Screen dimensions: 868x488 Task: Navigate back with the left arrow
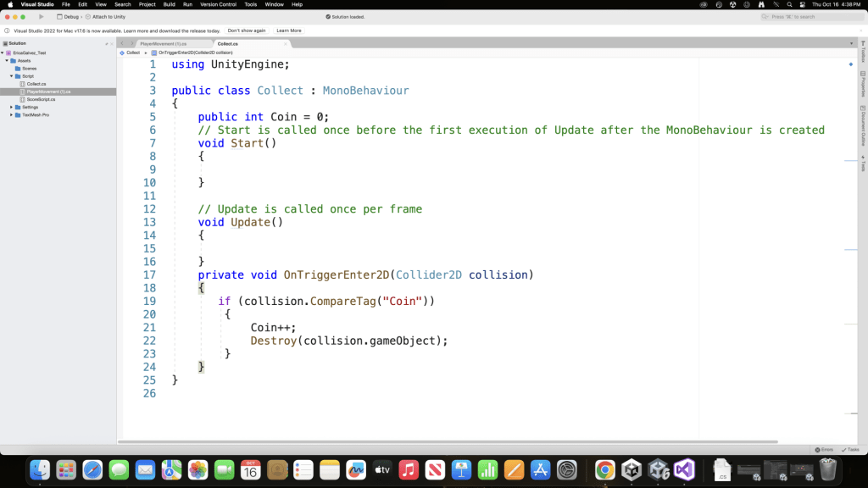coord(122,43)
